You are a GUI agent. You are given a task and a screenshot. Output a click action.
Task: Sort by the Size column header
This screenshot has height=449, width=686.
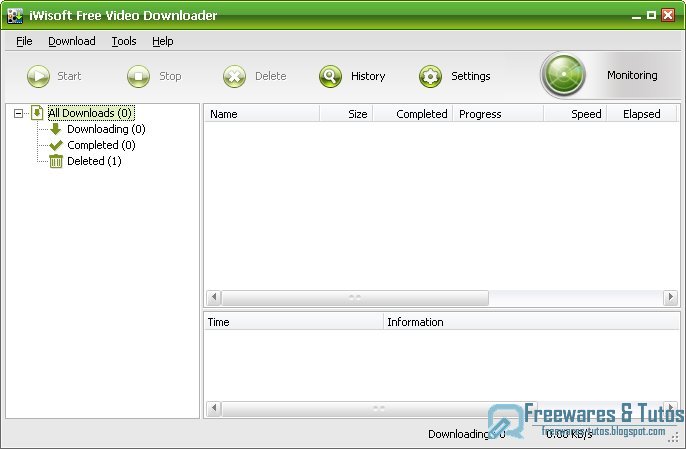[346, 114]
